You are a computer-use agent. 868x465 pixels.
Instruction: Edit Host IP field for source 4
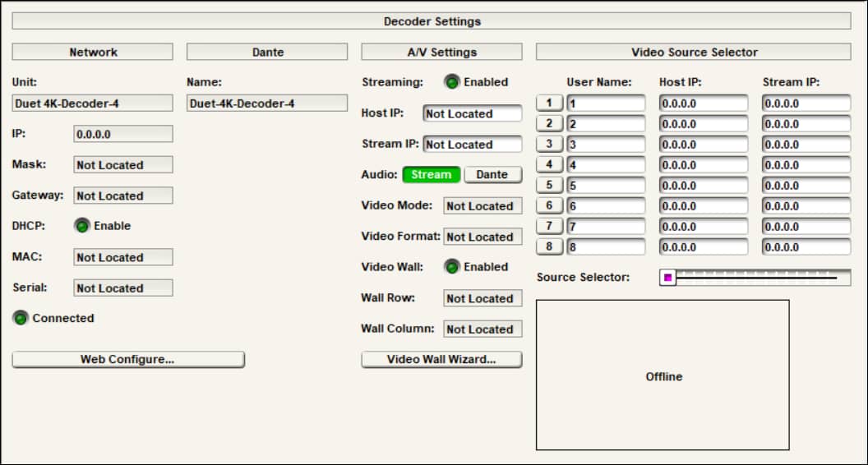(704, 165)
